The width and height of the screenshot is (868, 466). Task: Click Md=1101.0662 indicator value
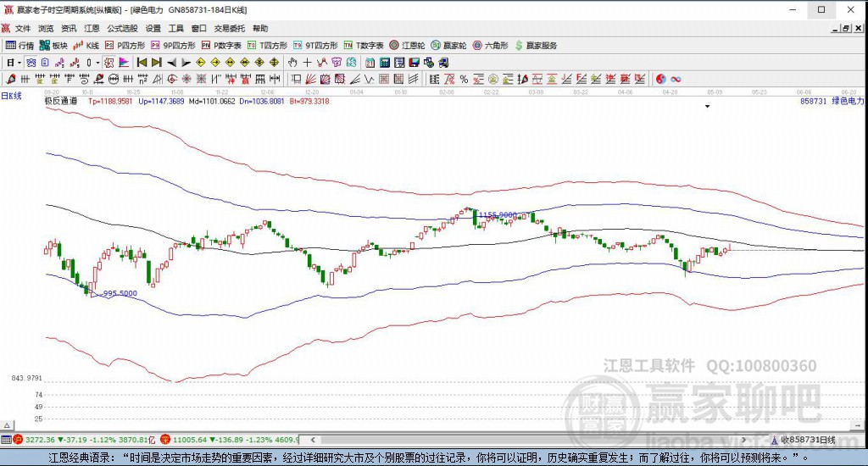click(x=212, y=102)
